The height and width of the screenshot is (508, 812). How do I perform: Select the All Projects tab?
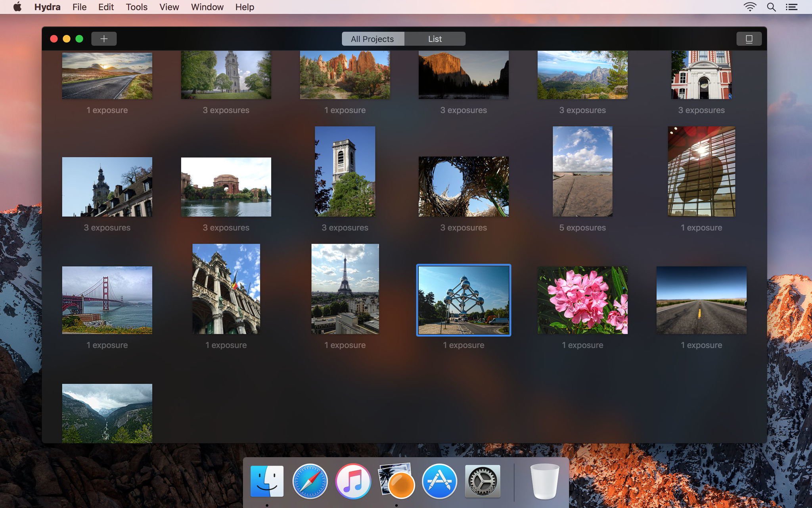tap(372, 39)
